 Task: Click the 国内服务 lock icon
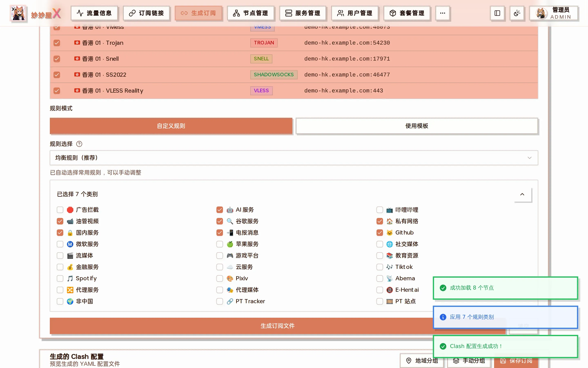(x=70, y=232)
